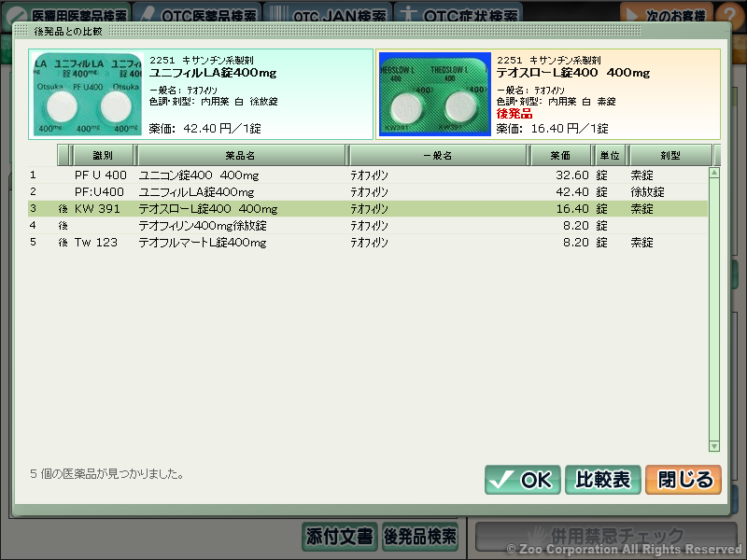Sort by 一般名 column header
The height and width of the screenshot is (560, 747).
tap(438, 155)
